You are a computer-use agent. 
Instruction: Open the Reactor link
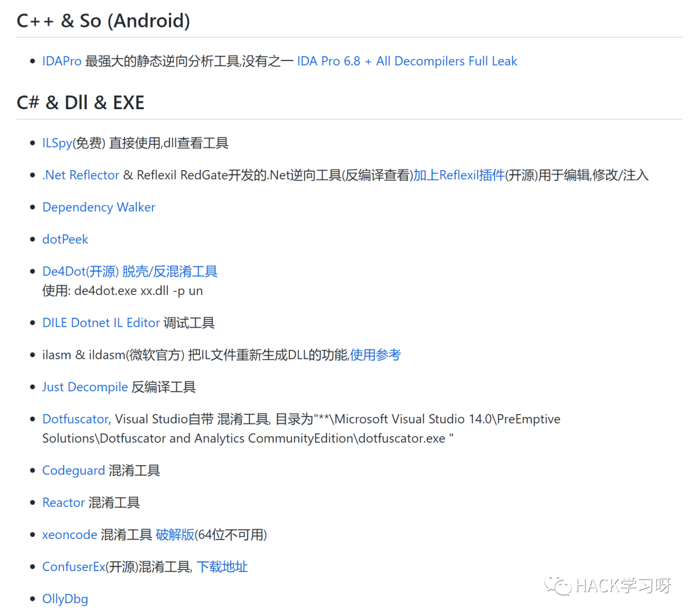point(63,503)
